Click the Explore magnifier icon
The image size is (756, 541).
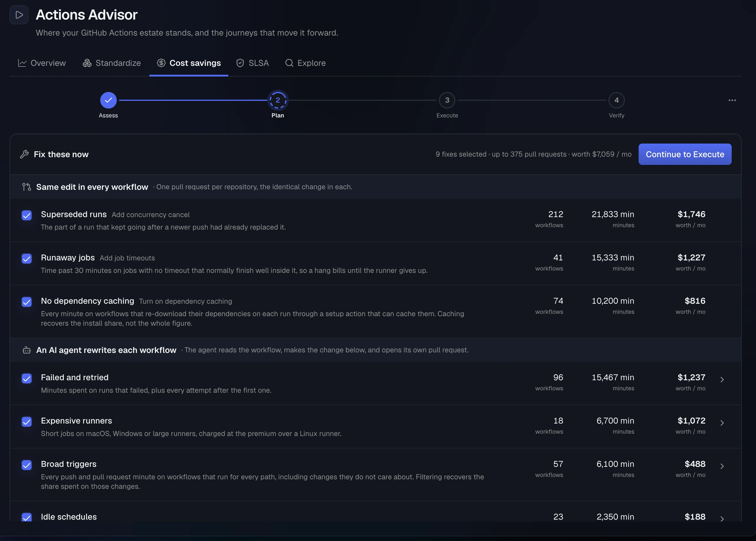[x=289, y=63]
